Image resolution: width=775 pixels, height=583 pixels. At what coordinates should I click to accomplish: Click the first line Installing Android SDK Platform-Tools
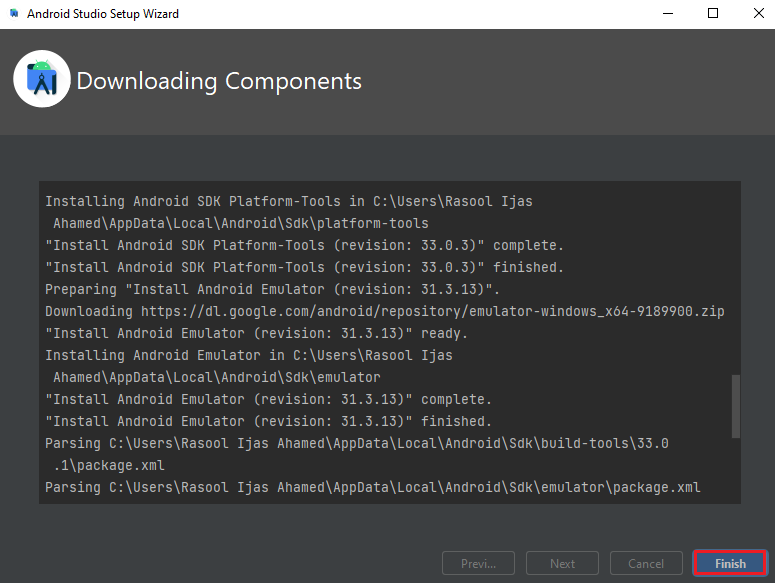point(289,201)
